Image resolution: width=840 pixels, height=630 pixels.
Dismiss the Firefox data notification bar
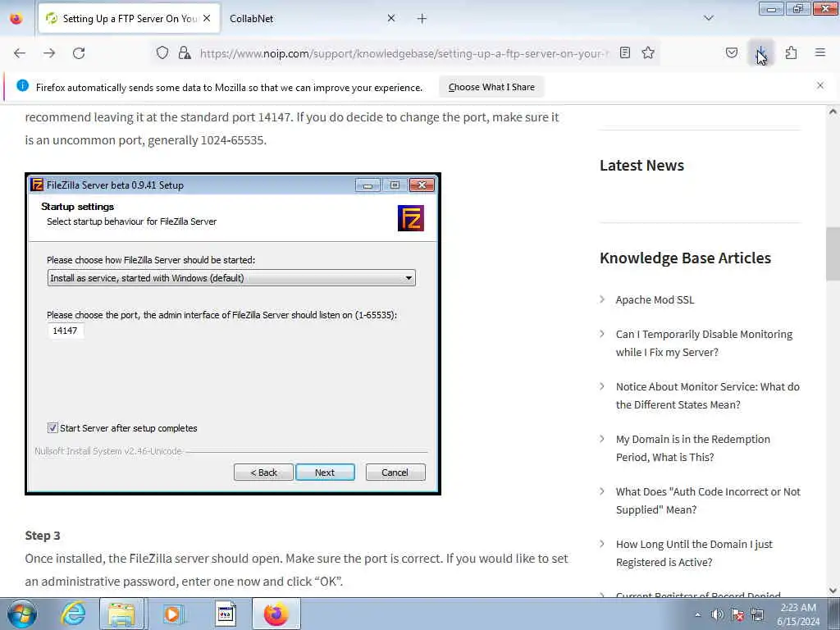[x=819, y=85]
